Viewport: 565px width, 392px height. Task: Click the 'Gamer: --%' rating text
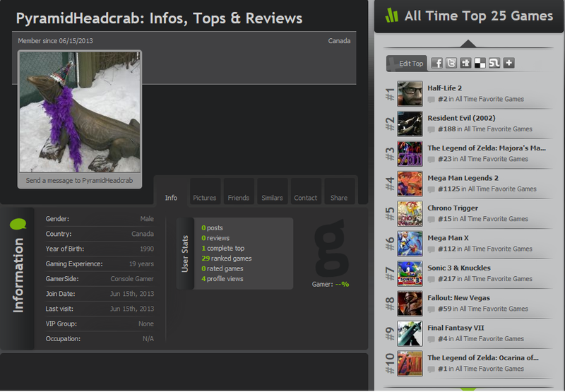pyautogui.click(x=331, y=284)
